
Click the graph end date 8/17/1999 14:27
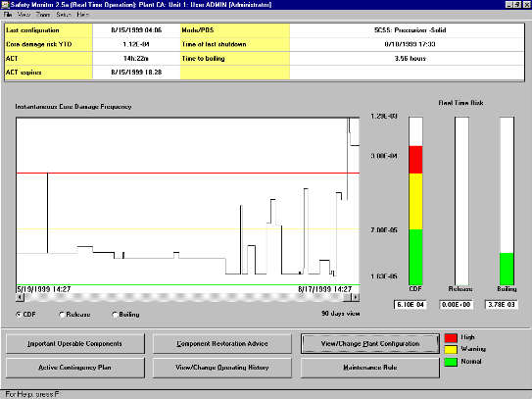click(324, 289)
